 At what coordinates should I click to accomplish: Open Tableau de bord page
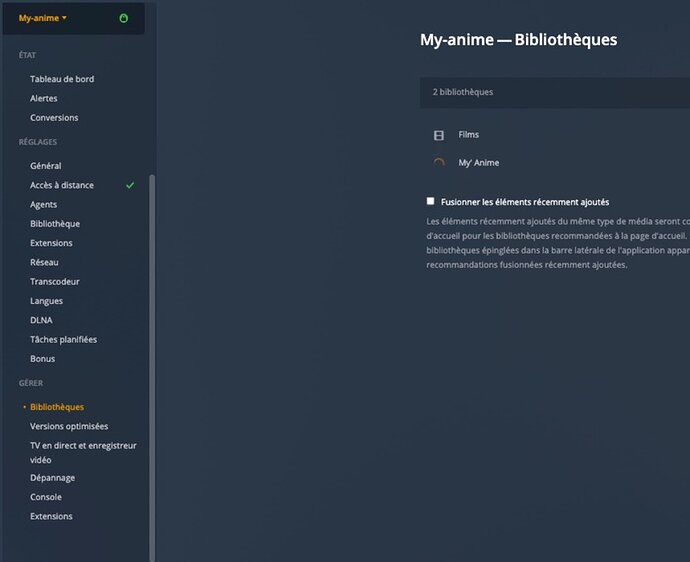62,79
